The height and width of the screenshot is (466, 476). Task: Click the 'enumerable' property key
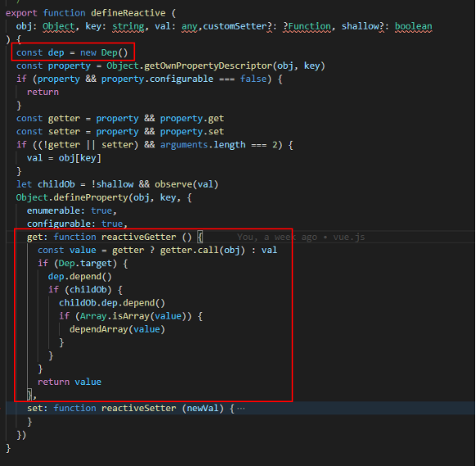[53, 210]
